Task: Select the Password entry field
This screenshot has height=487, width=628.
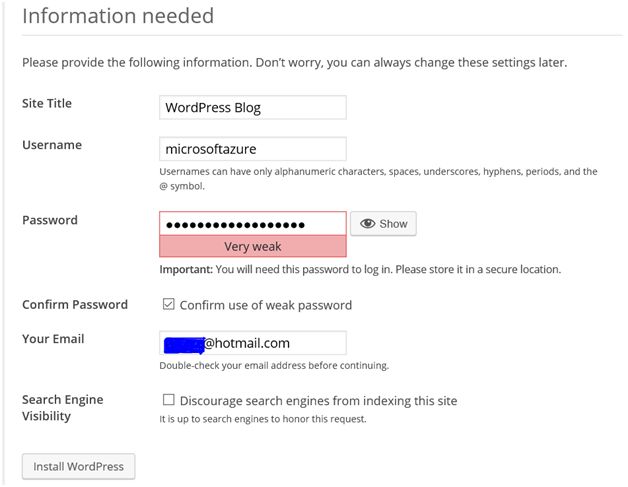Action: coord(253,223)
